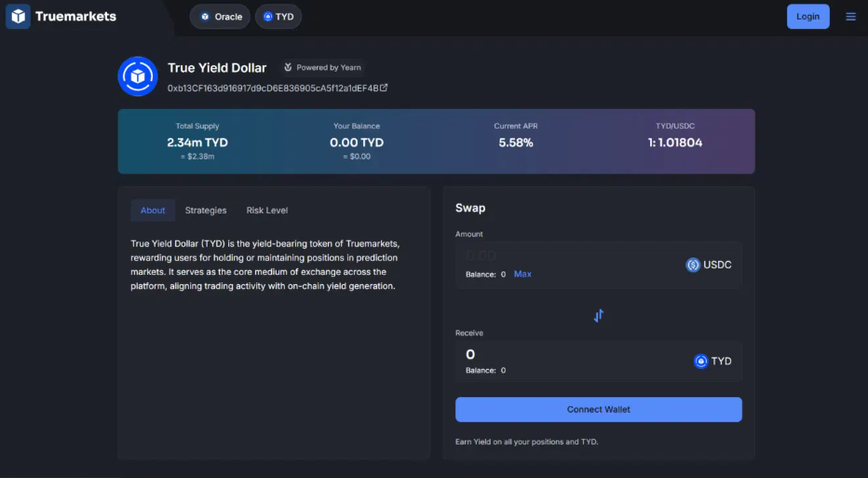Click the Yearn logo icon beside Powered by
The image size is (868, 478).
tap(288, 67)
